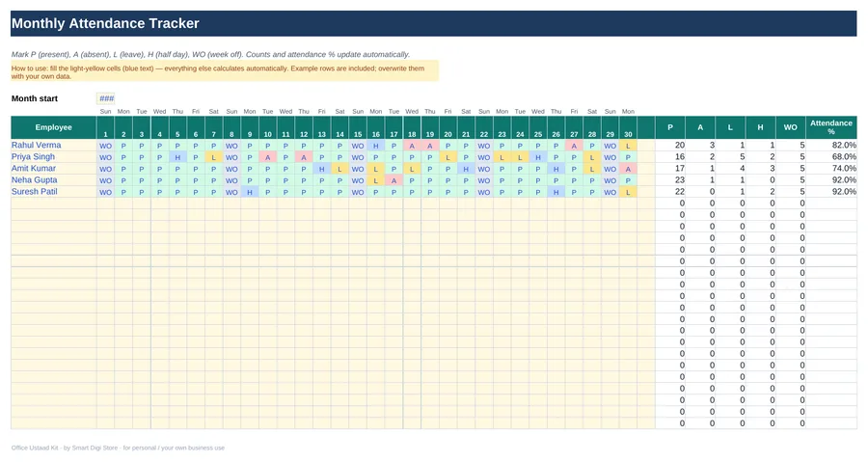Click Suresh Patil's L cell on day 30

(628, 192)
